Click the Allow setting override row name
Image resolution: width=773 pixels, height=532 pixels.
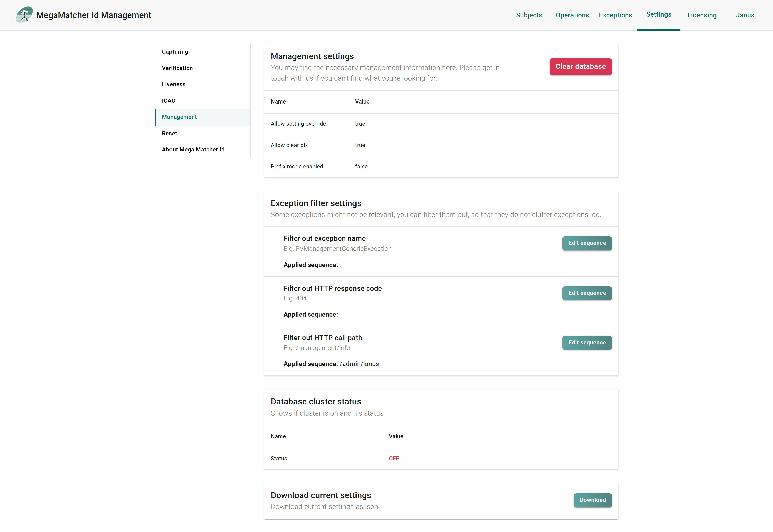pos(298,124)
